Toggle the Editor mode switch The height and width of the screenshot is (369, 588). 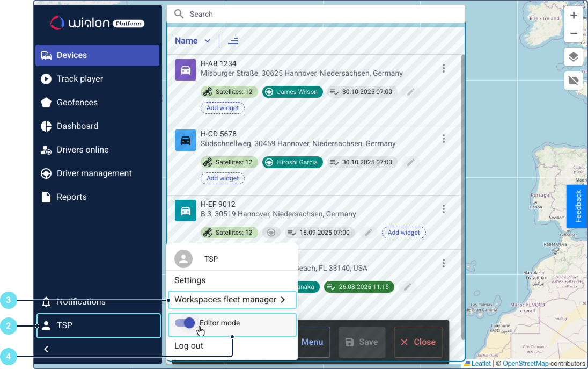pos(185,323)
